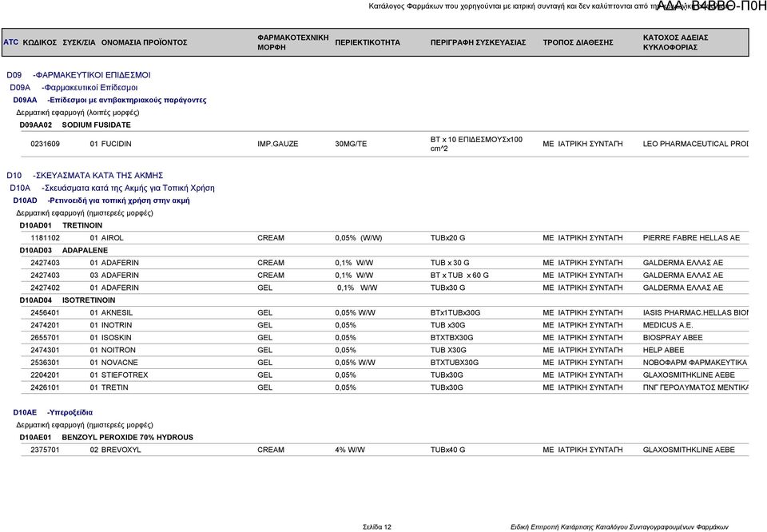Select the TRETINOIN substance name
This screenshot has width=767, height=532.
click(82, 225)
